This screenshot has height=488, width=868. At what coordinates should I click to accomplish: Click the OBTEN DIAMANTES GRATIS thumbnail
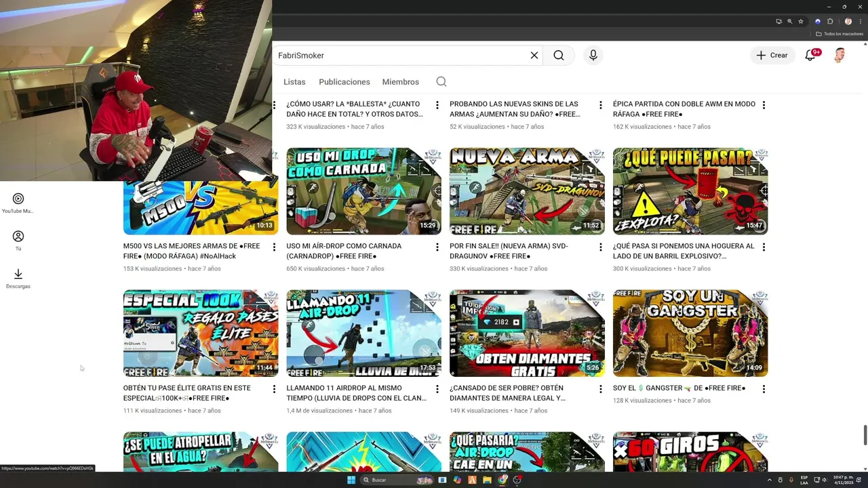[527, 333]
